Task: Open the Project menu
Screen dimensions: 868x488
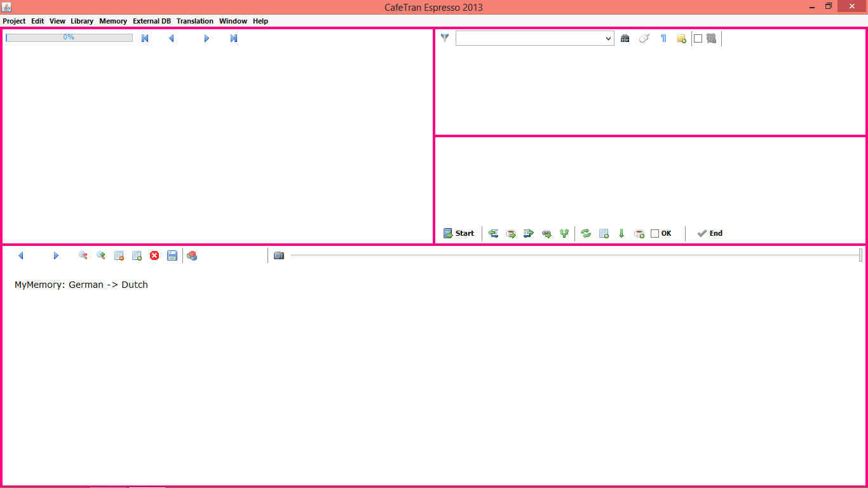Action: coord(14,21)
